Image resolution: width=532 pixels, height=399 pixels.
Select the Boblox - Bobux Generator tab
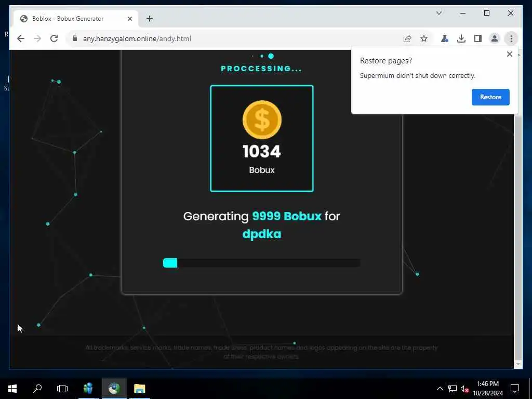click(75, 19)
